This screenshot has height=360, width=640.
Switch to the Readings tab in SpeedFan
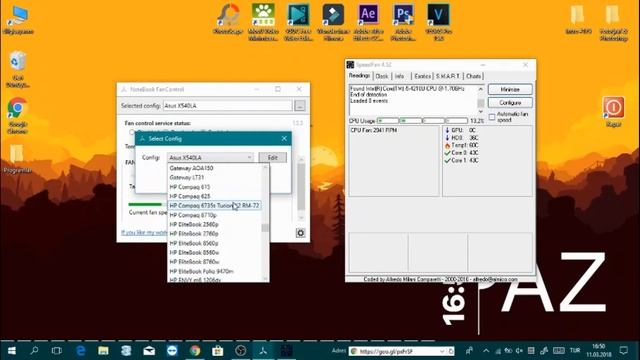(359, 76)
